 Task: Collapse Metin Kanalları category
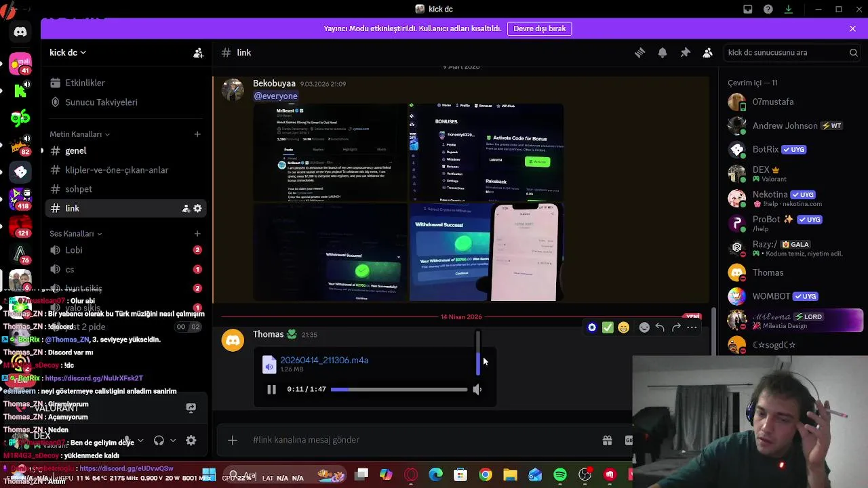79,134
